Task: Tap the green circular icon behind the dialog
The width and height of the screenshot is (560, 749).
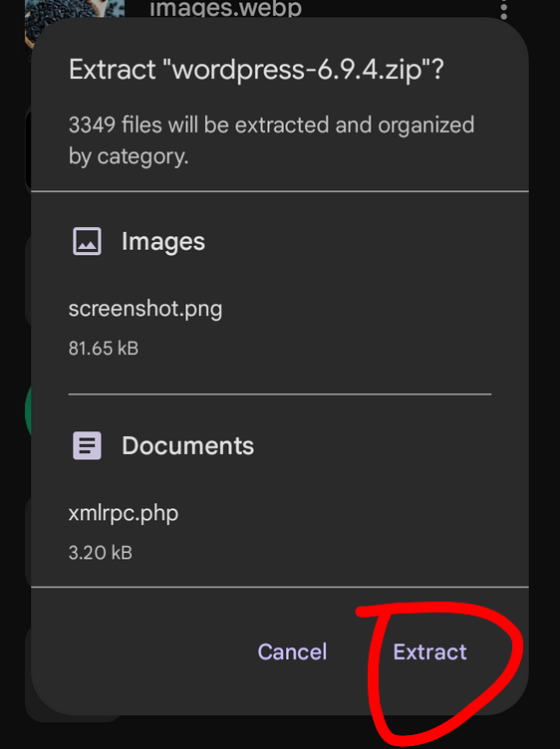Action: point(28,410)
